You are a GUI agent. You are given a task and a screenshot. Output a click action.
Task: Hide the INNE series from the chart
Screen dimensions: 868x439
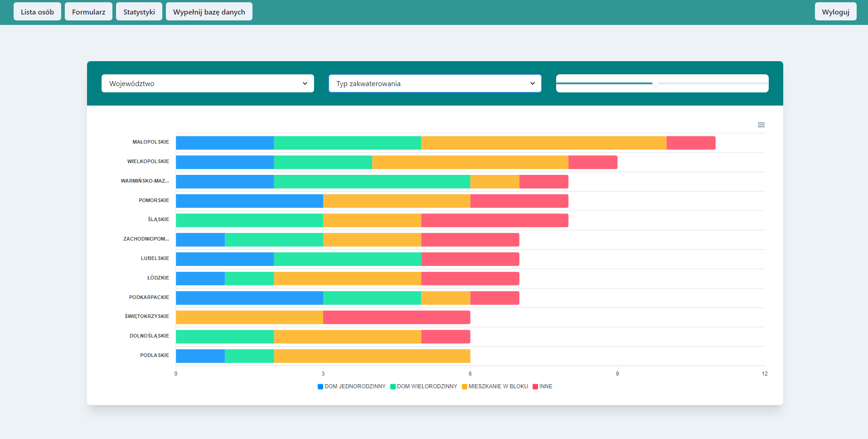coord(543,386)
